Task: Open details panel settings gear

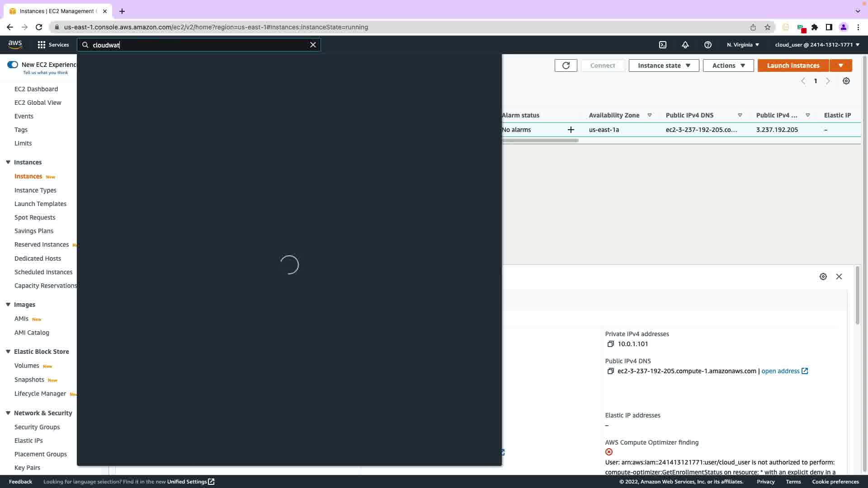Action: 823,277
